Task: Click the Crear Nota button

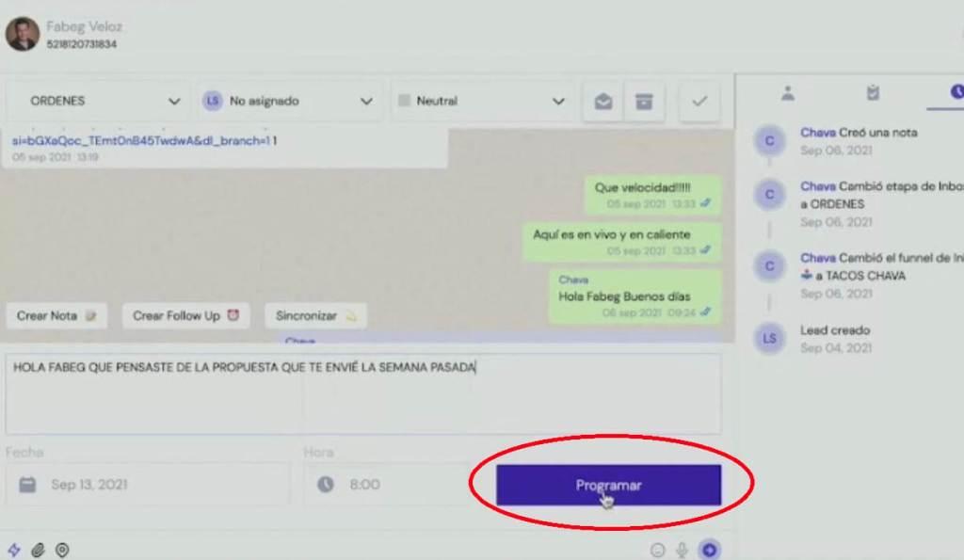Action: tap(56, 316)
